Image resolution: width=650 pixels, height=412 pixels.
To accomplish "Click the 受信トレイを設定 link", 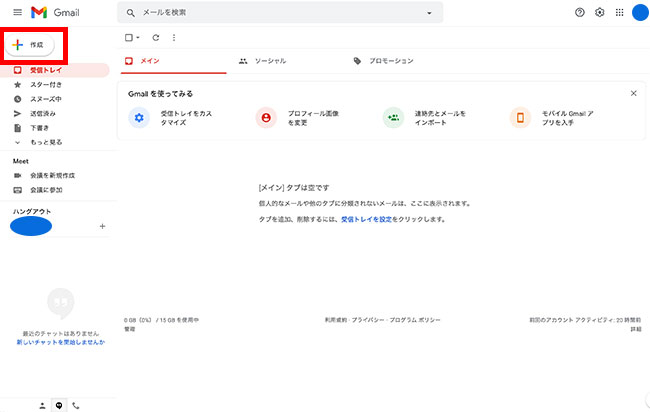I will pos(366,219).
